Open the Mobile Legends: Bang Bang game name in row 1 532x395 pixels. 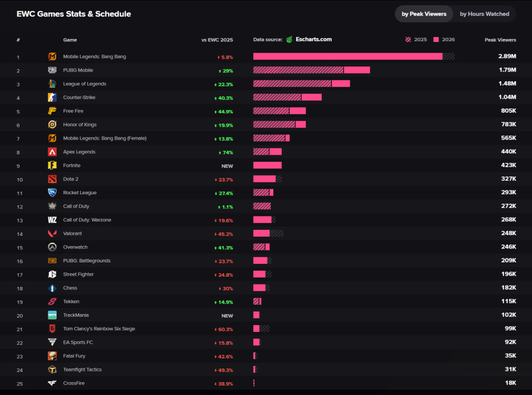[x=94, y=56]
